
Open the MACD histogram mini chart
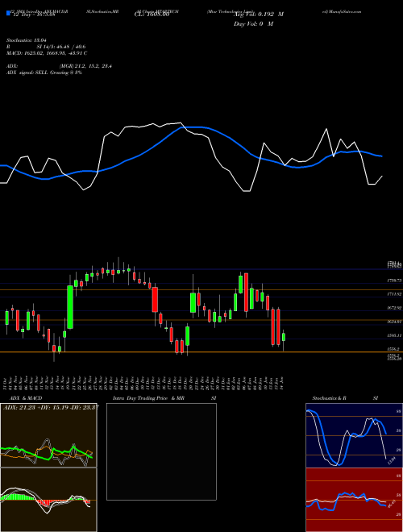point(48,500)
